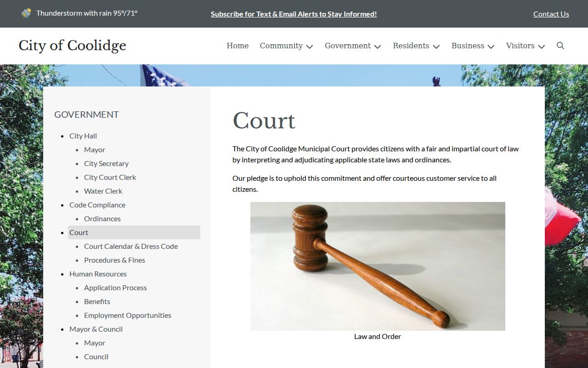Click the Law and Order caption
The height and width of the screenshot is (368, 588).
378,336
